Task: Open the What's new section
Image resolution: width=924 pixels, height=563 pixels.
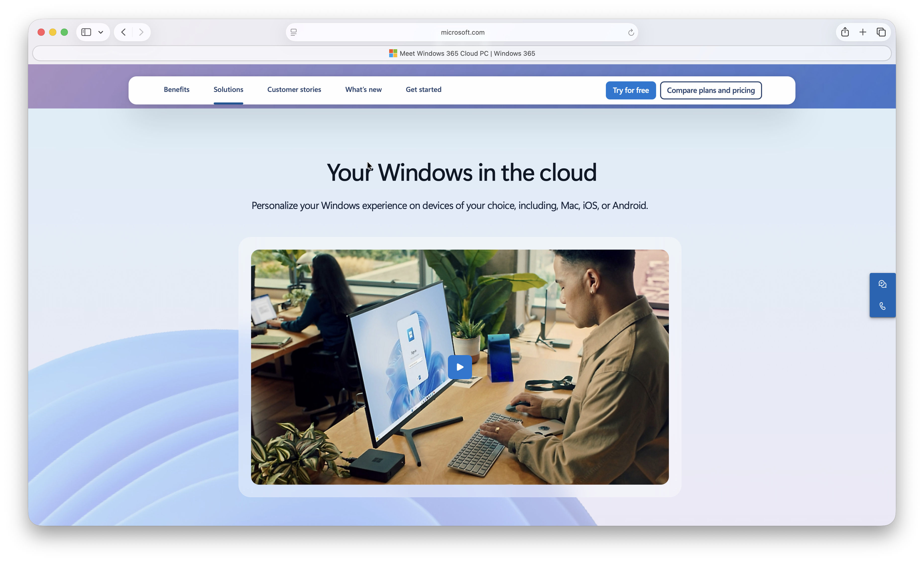Action: (363, 90)
